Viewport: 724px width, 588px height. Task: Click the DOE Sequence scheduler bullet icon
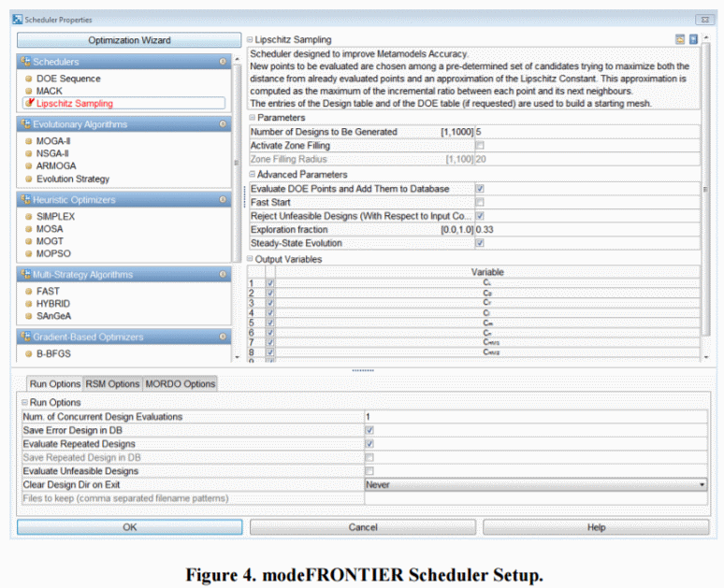click(29, 79)
